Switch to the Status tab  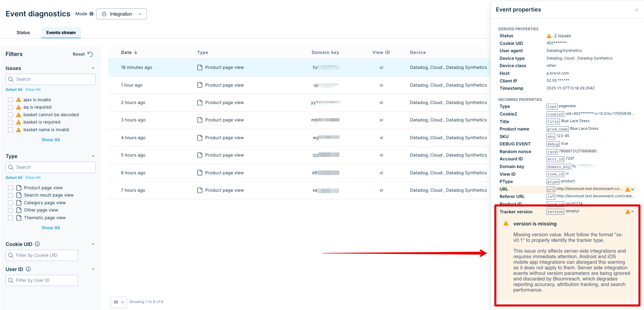click(x=23, y=33)
